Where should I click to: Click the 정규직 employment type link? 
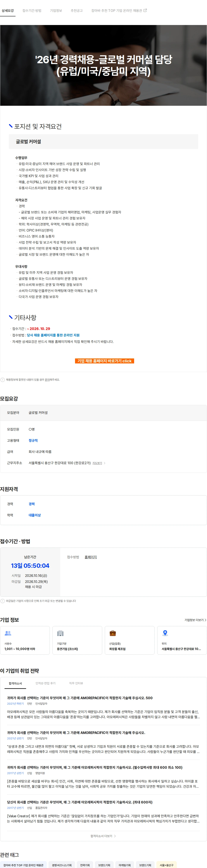point(33,440)
